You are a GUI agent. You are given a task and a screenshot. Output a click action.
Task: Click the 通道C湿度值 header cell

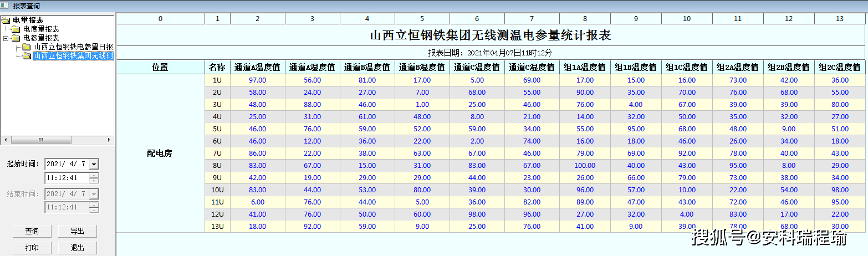tap(532, 67)
